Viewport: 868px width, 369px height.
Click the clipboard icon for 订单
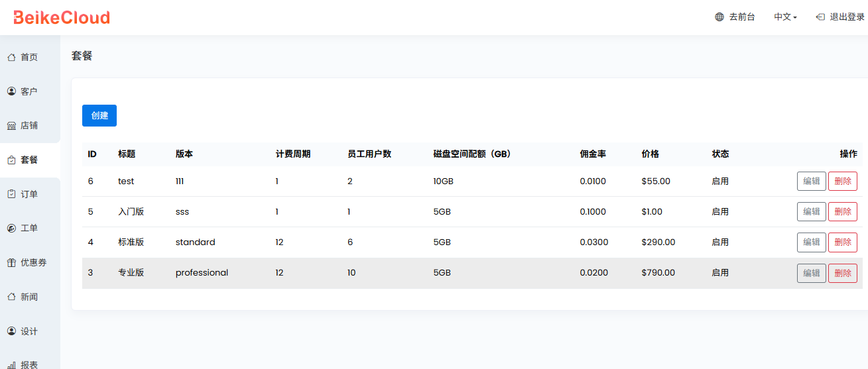pos(11,194)
